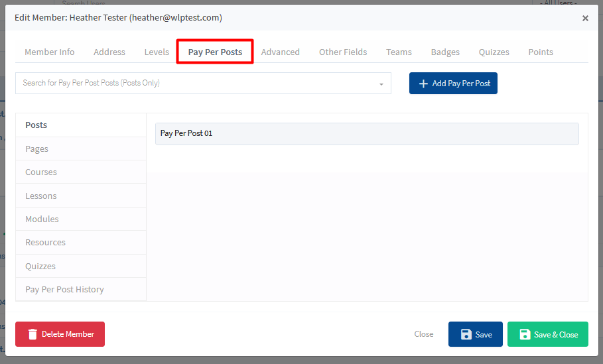Click the Add Pay Per Post button
The width and height of the screenshot is (603, 364).
(453, 83)
